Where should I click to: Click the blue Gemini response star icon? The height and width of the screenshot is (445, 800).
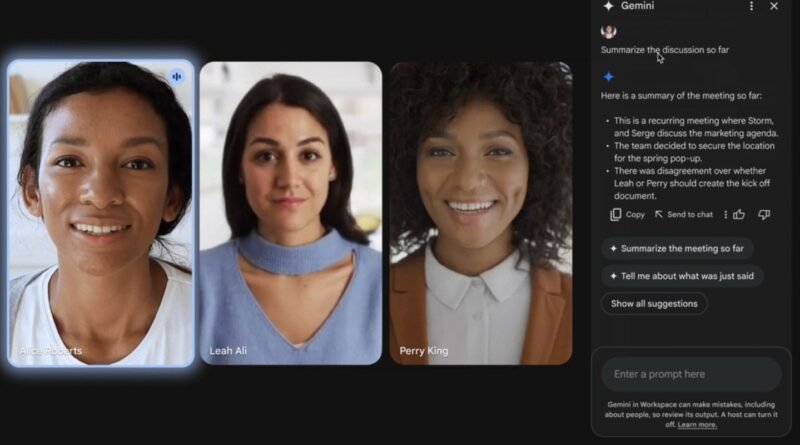[x=608, y=77]
